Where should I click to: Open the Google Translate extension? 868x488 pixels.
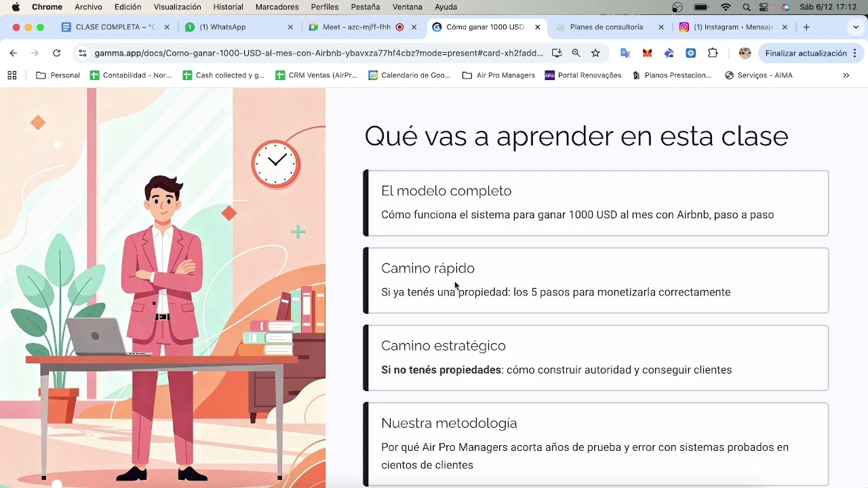625,53
